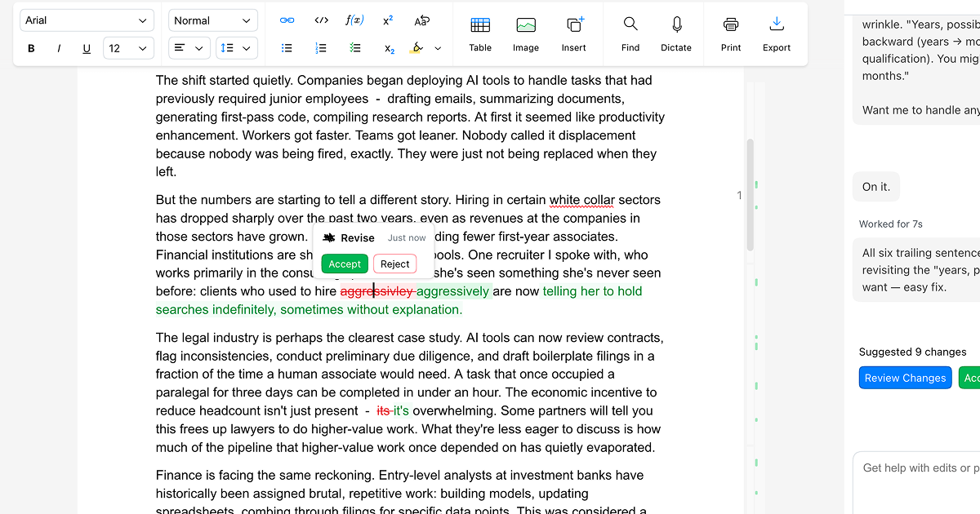Insert a hyperlink with the link icon
This screenshot has height=514, width=980.
[287, 20]
